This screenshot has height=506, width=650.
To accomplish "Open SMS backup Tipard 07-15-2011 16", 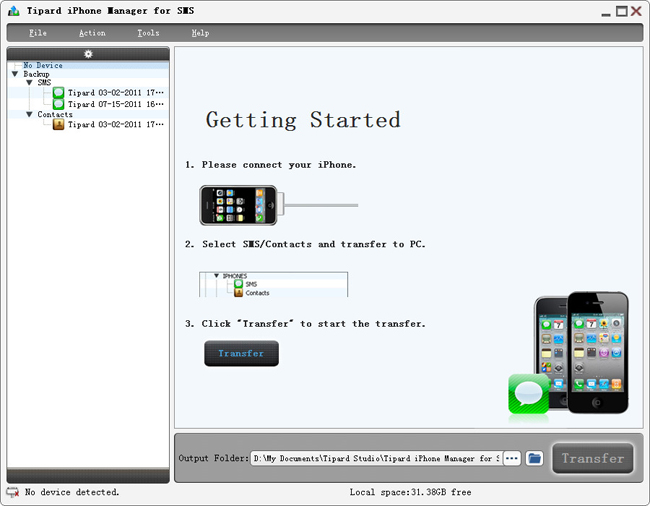I will tap(116, 104).
